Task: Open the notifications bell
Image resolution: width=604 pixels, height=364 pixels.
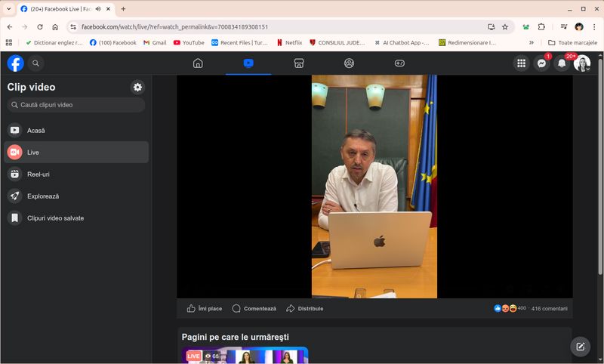Action: tap(562, 63)
